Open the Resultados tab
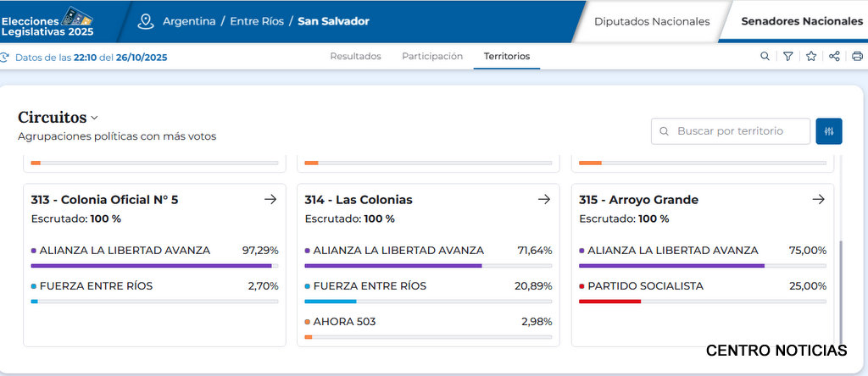 [x=355, y=57]
